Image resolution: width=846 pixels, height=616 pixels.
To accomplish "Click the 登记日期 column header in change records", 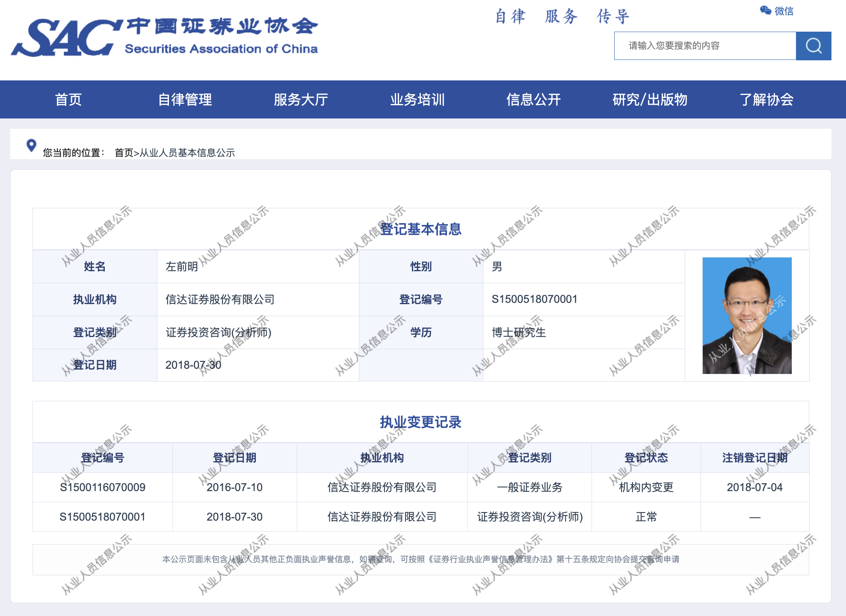I will 234,458.
